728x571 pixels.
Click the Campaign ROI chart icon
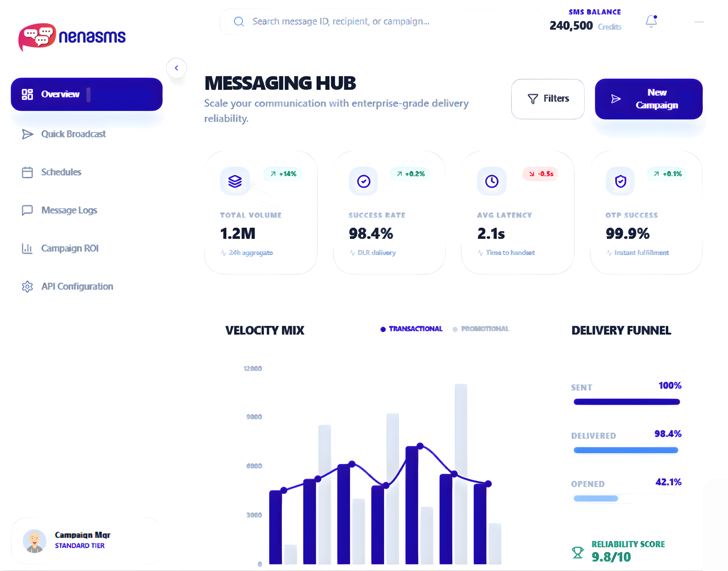point(27,248)
